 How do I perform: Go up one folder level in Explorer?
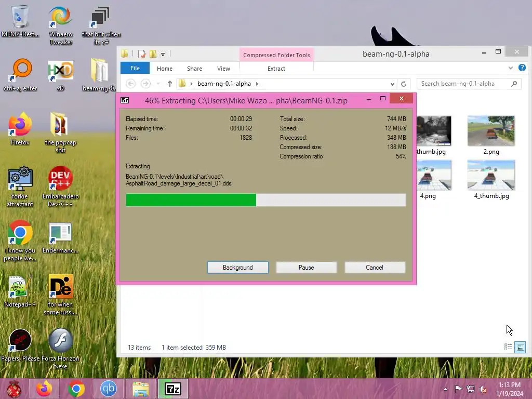170,84
